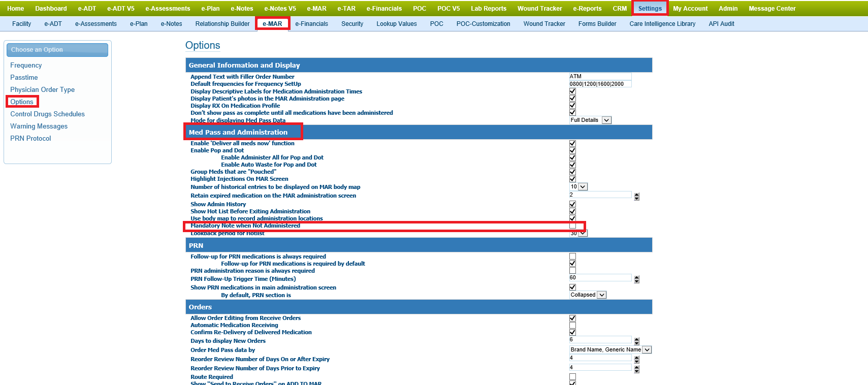Uncheck Enable Pop and Dot option

[x=572, y=151]
